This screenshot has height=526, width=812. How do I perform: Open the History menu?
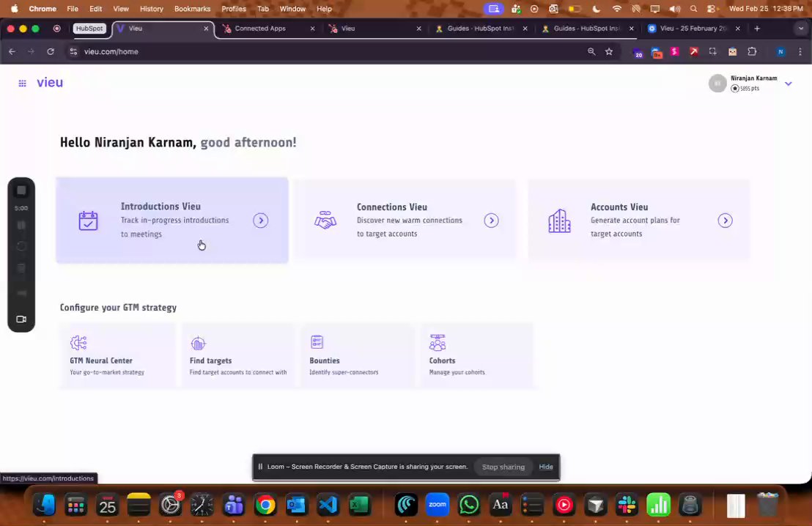tap(151, 9)
